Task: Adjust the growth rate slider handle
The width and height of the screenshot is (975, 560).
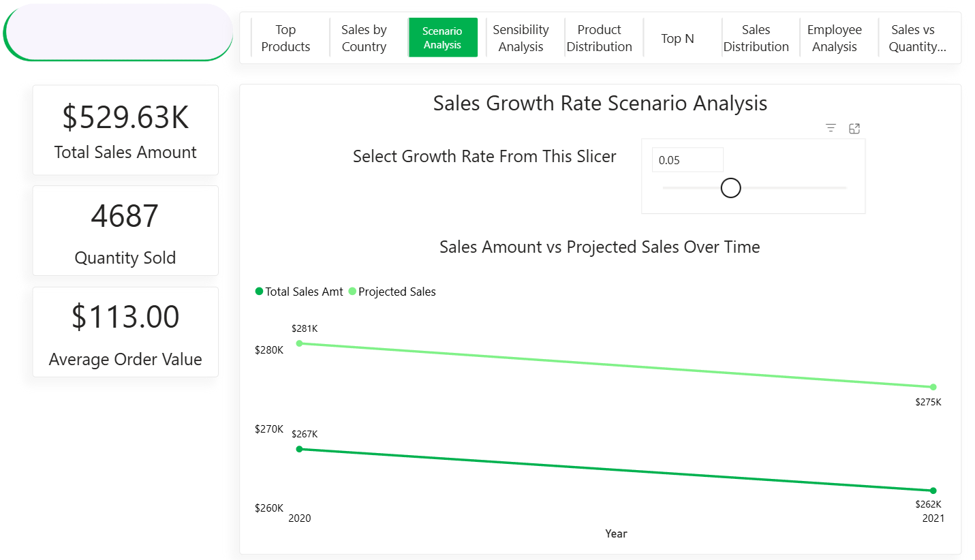Action: tap(730, 187)
